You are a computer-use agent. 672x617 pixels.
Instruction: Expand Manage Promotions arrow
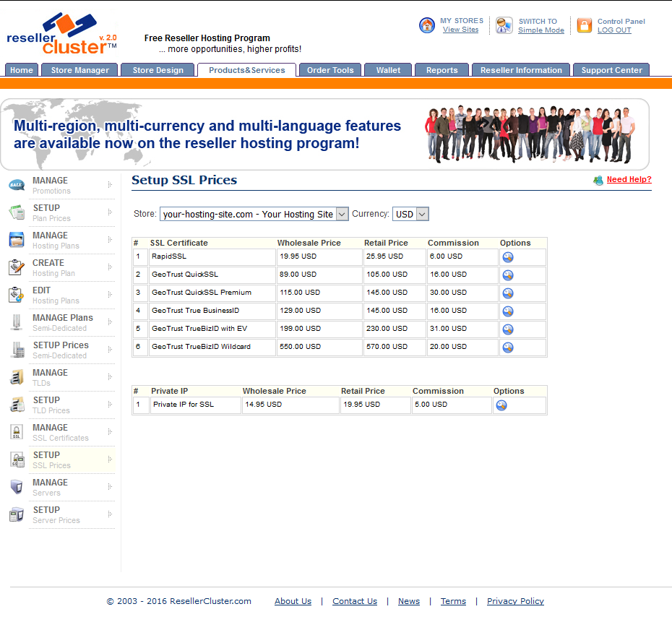coord(110,185)
